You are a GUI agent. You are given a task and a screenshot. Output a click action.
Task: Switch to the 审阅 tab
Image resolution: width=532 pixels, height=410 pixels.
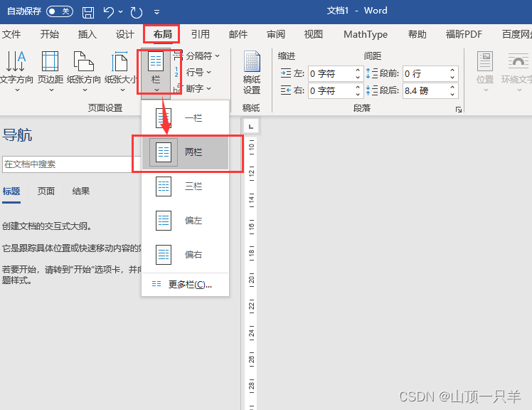[276, 34]
